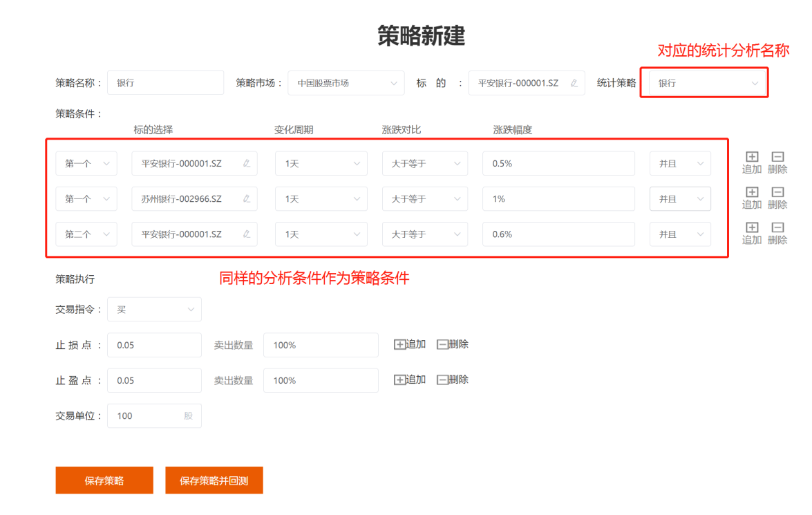812x515 pixels.
Task: Click the 策略名称 input field
Action: pos(164,83)
